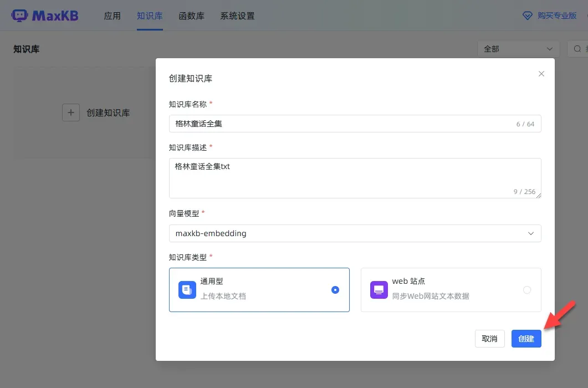Click the 9 / 256 character counter
Image resolution: width=588 pixels, height=388 pixels.
[524, 192]
